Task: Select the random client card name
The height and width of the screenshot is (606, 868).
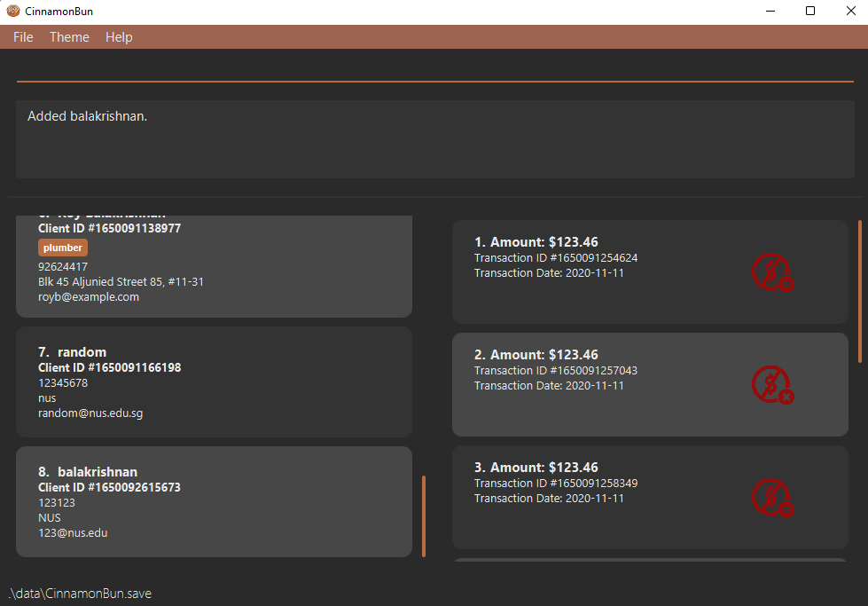Action: [x=82, y=351]
